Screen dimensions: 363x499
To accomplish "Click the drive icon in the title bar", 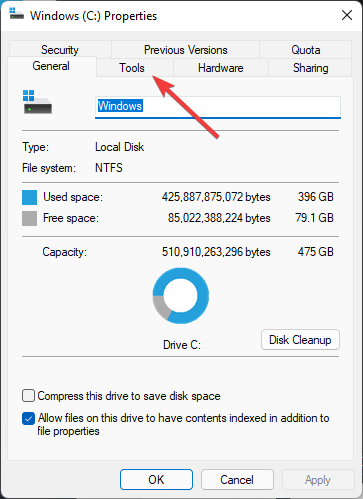I will pyautogui.click(x=16, y=14).
